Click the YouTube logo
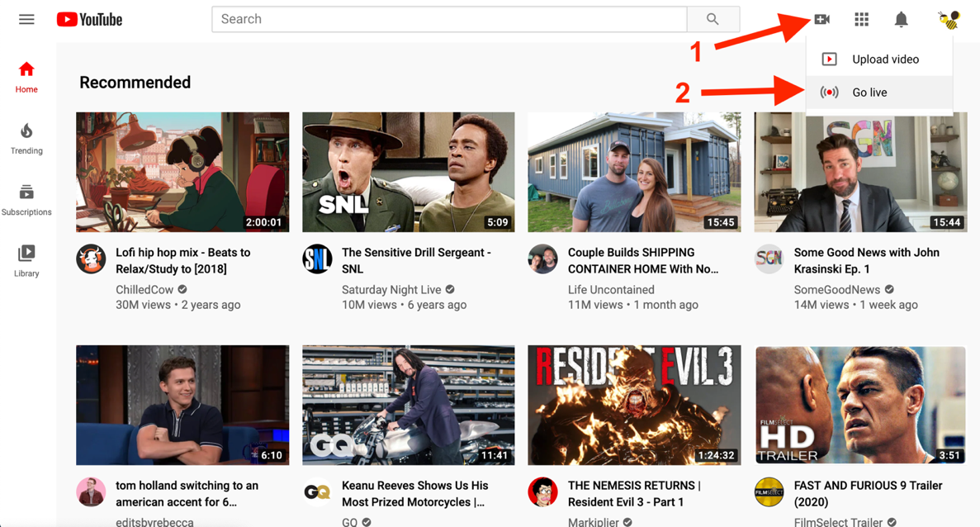The width and height of the screenshot is (980, 527). click(x=89, y=19)
